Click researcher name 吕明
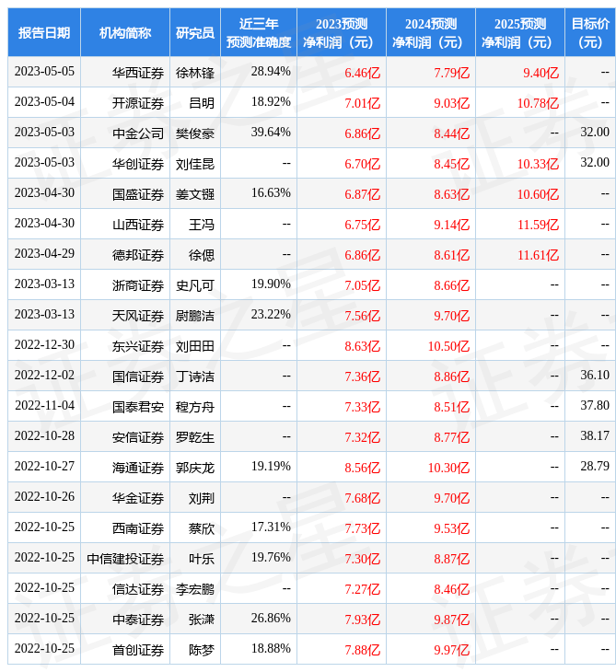Viewport: 616px width, 672px height. coord(202,103)
